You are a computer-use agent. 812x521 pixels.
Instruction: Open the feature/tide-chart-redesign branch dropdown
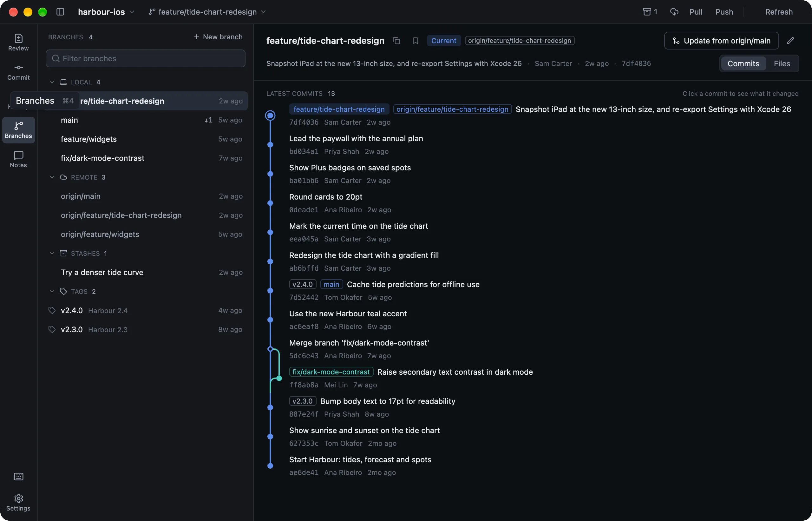(207, 12)
